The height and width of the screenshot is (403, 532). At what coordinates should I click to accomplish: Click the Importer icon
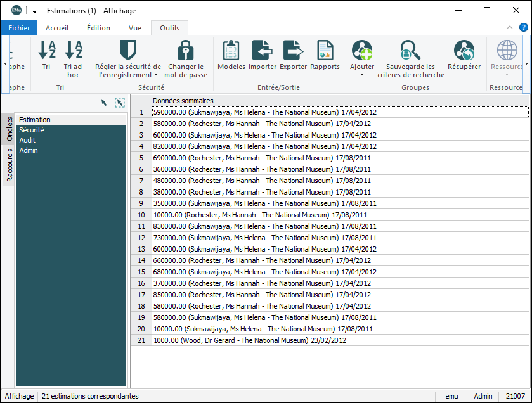pyautogui.click(x=262, y=51)
